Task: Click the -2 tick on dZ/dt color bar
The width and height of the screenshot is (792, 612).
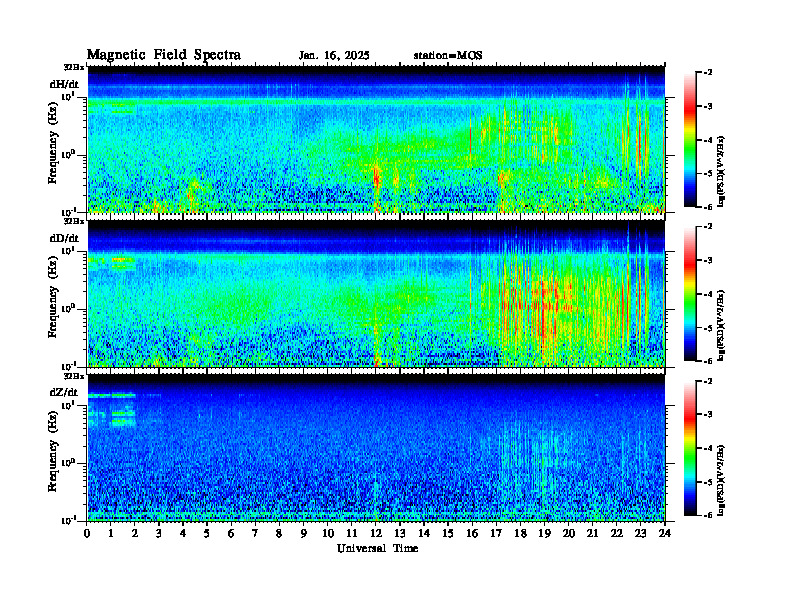Action: pos(709,381)
